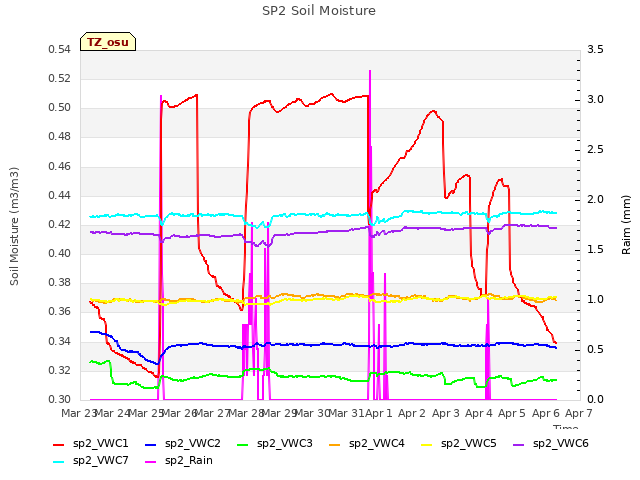Toggle the sp2_VWC4 legend entry
Viewport: 640px width, 480px height.
click(367, 444)
